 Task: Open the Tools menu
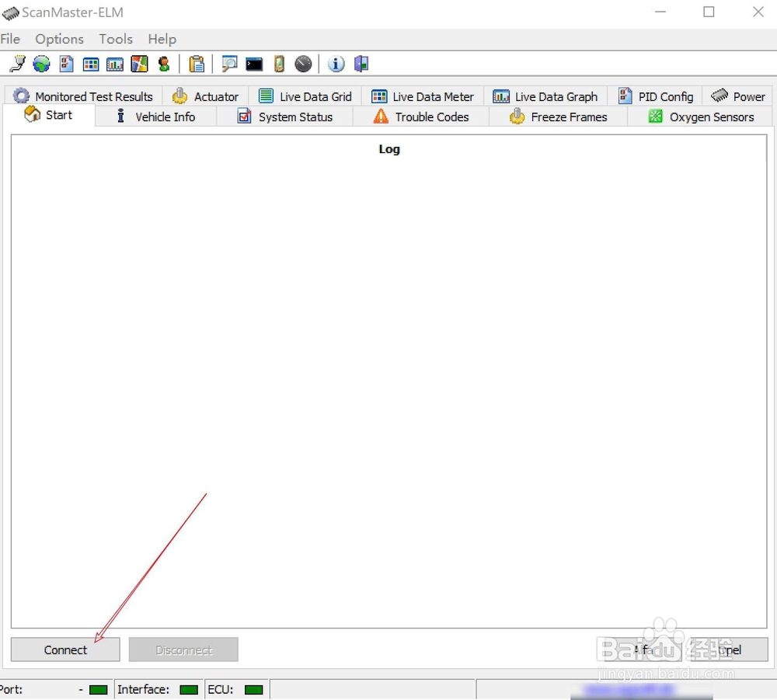coord(116,39)
